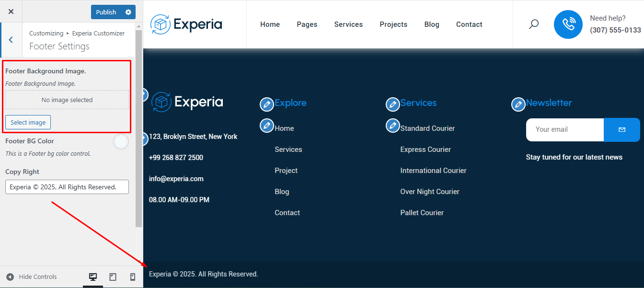Click the Experia header logo
Image resolution: width=644 pixels, height=288 pixels.
tap(186, 24)
